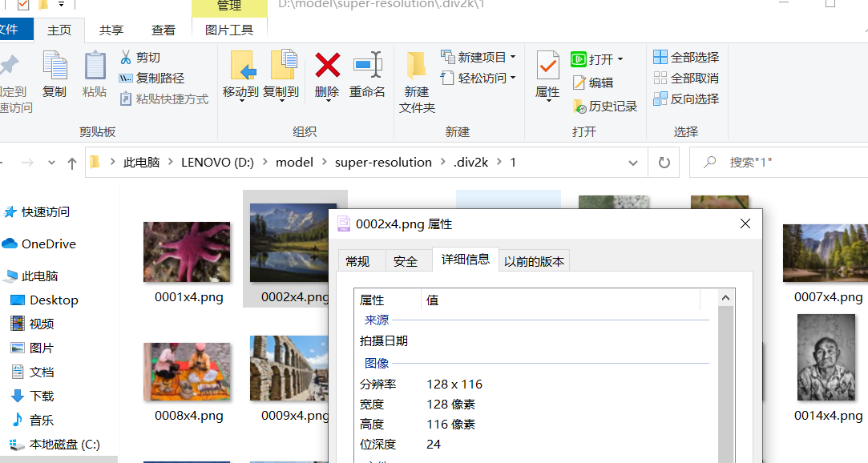Open the 查看 (View) ribbon tab

coord(163,30)
